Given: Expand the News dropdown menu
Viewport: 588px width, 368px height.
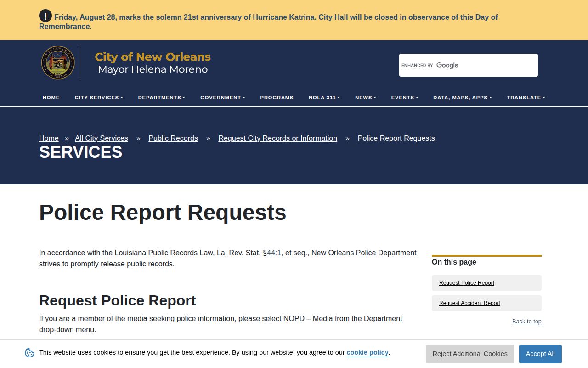Looking at the screenshot, I should (366, 98).
